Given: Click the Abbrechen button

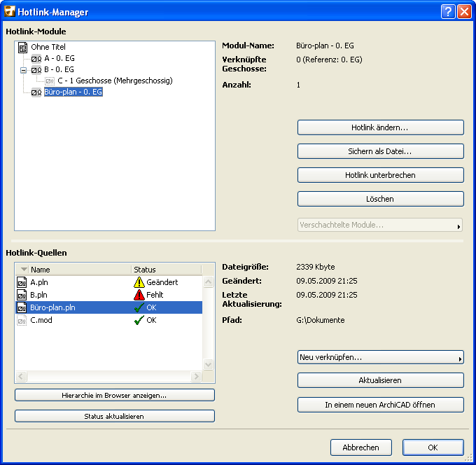Looking at the screenshot, I should pyautogui.click(x=361, y=447).
